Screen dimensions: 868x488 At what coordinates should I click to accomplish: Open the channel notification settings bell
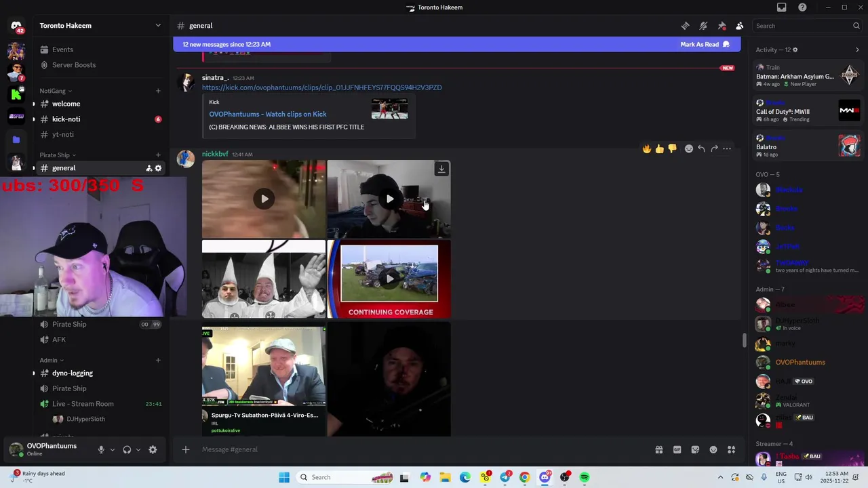click(x=703, y=26)
